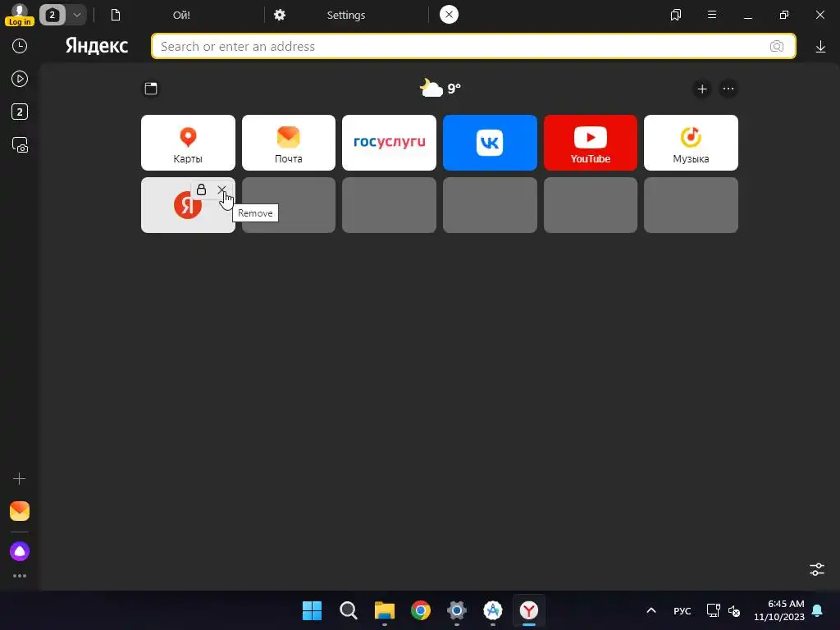Change input language РУС
Screen dimensions: 840x630
[x=682, y=610]
